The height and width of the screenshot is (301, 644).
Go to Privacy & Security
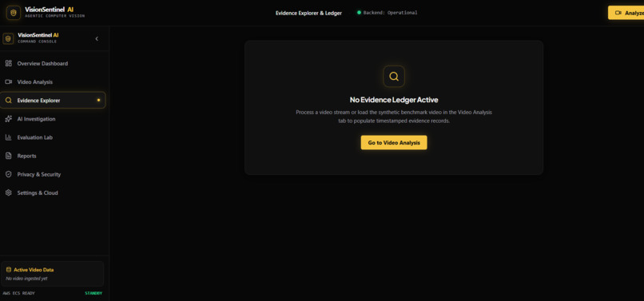coord(53,174)
